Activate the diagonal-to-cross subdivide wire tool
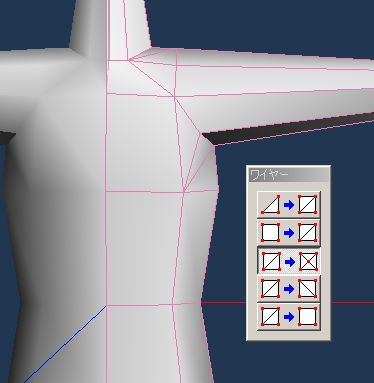 pyautogui.click(x=289, y=261)
